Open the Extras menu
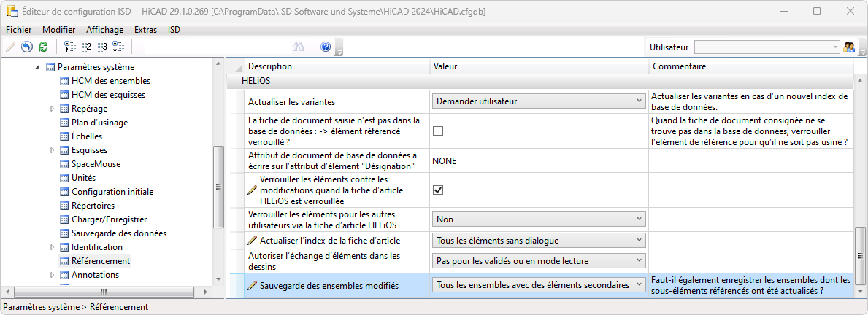This screenshot has width=868, height=315. tap(145, 30)
